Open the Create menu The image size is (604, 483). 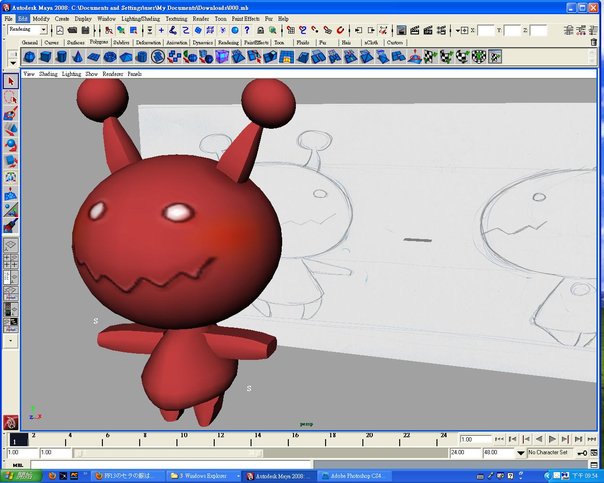[62, 19]
